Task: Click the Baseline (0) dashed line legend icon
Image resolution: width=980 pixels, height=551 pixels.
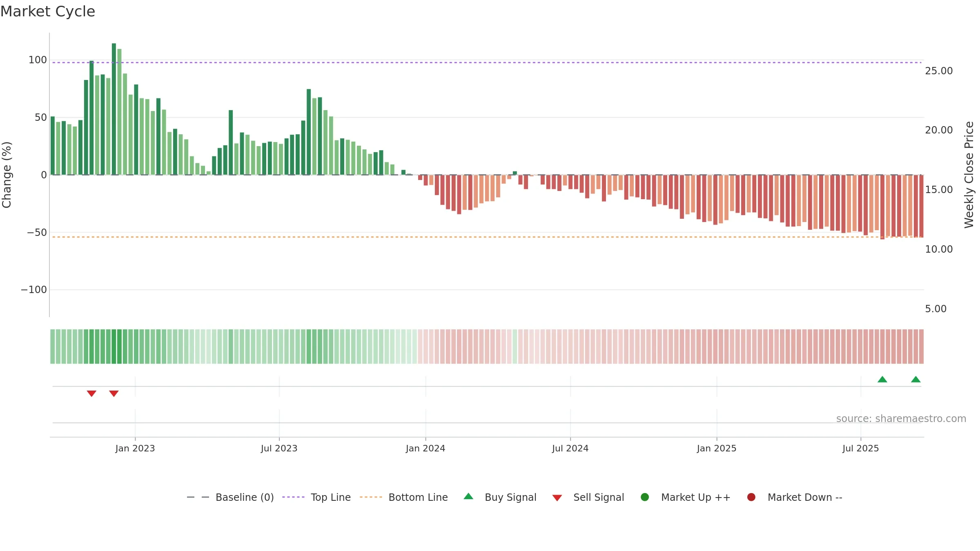Action: (x=198, y=497)
